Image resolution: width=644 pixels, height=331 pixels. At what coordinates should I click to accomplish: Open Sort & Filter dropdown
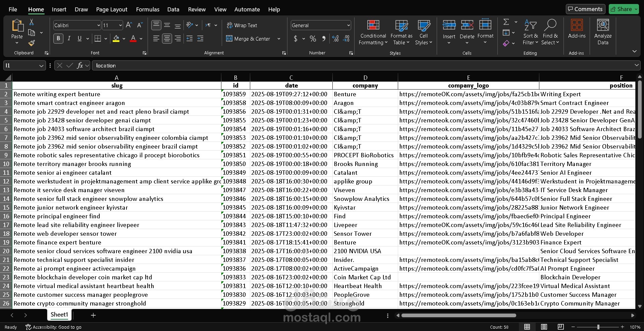click(530, 32)
